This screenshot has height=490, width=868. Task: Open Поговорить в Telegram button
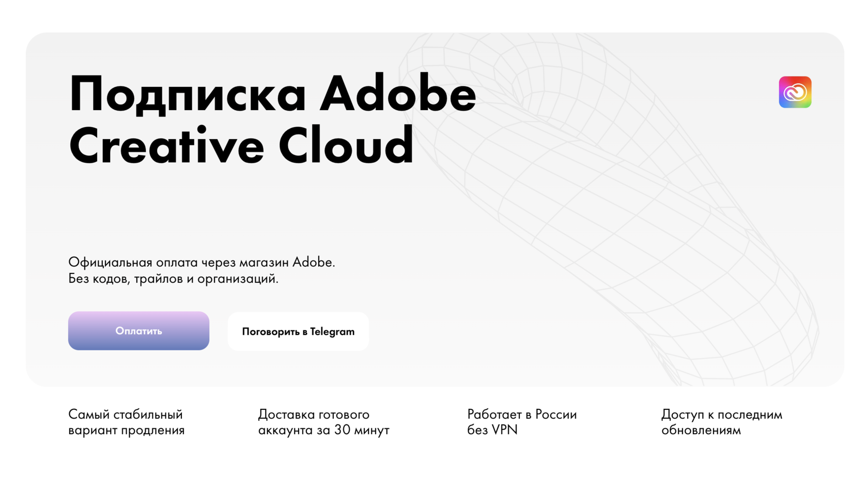point(298,331)
